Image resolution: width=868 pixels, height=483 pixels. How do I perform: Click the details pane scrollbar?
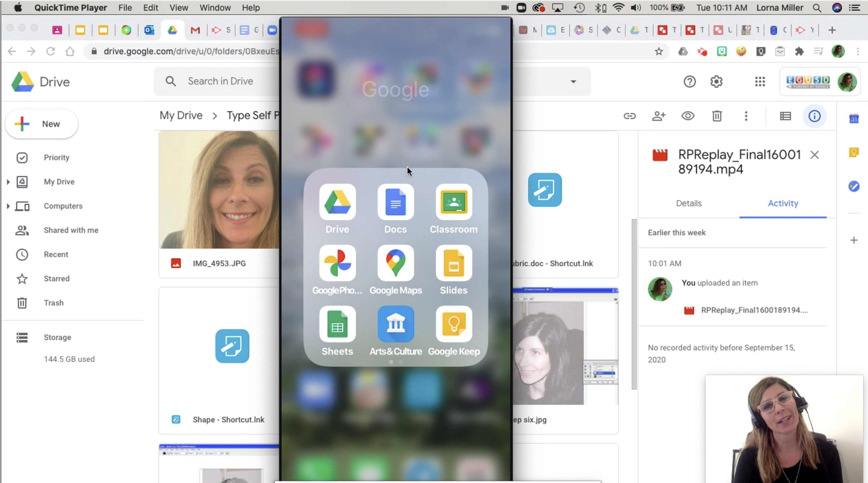[x=634, y=304]
